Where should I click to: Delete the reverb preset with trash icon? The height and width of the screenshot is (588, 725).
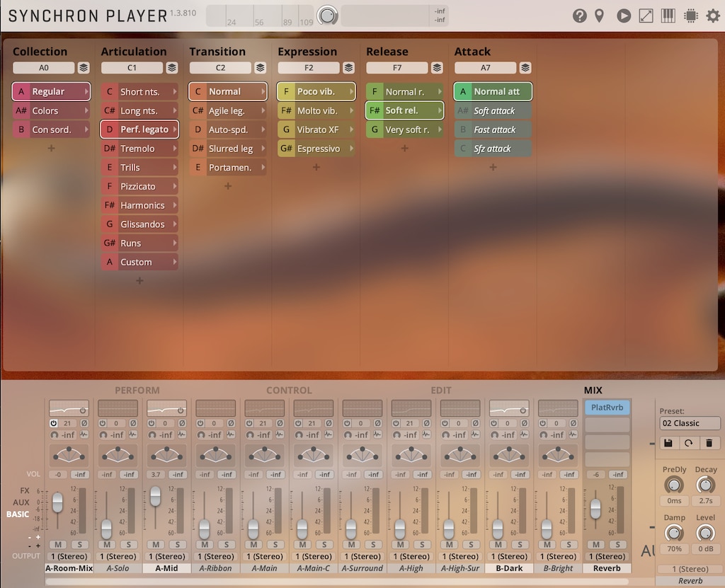709,443
